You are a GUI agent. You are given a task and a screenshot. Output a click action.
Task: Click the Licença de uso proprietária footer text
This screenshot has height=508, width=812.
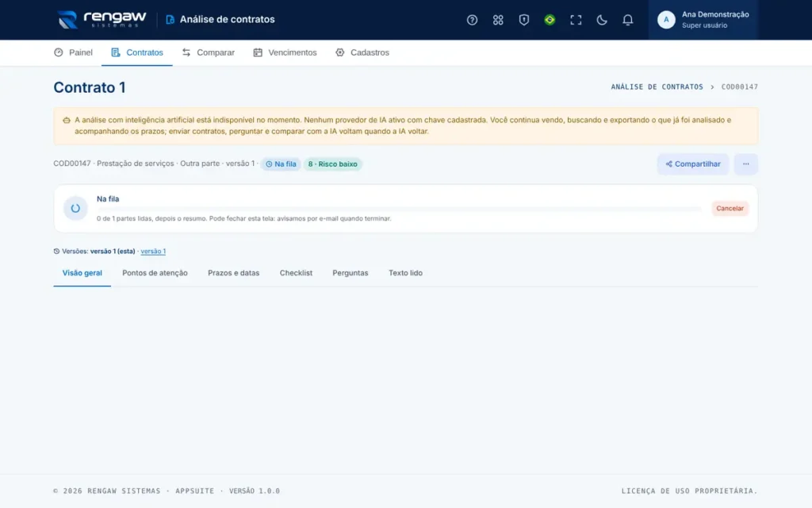tap(689, 491)
